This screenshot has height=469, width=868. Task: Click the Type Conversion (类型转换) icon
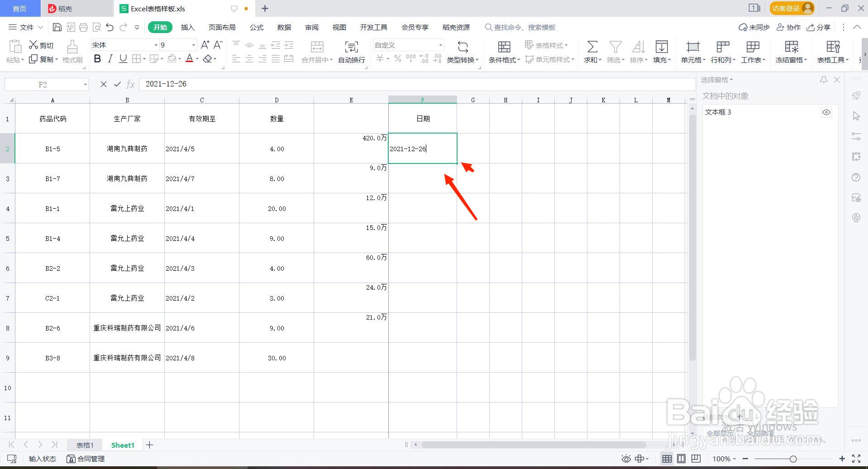(x=463, y=47)
